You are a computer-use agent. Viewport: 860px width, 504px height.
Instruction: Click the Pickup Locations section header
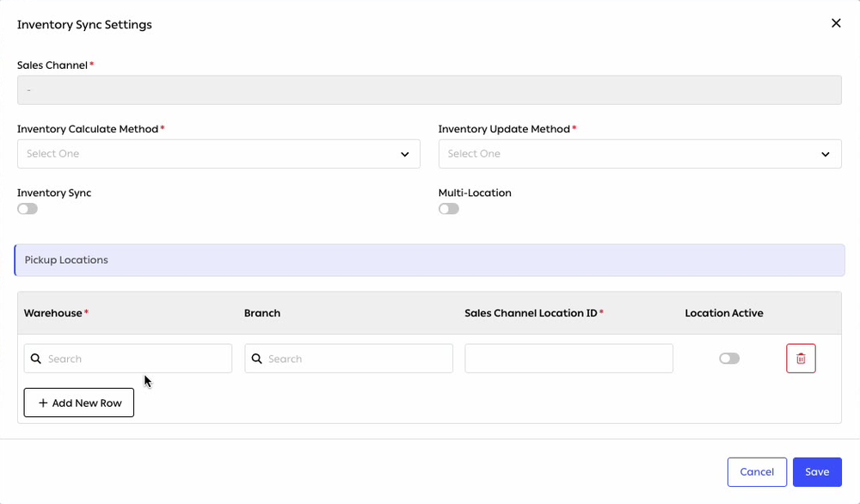click(429, 260)
